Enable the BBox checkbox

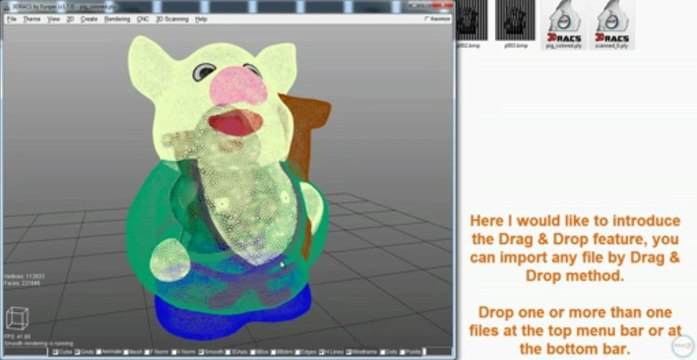pos(253,352)
